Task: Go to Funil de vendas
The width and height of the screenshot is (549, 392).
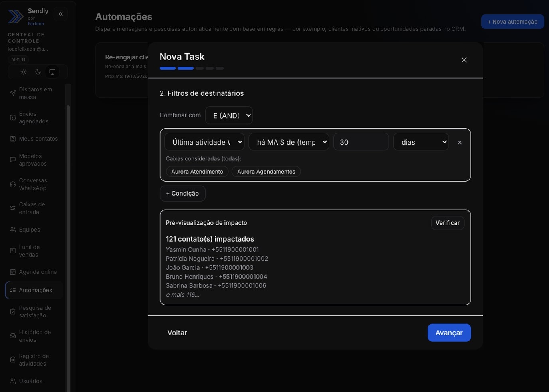Action: [x=34, y=251]
